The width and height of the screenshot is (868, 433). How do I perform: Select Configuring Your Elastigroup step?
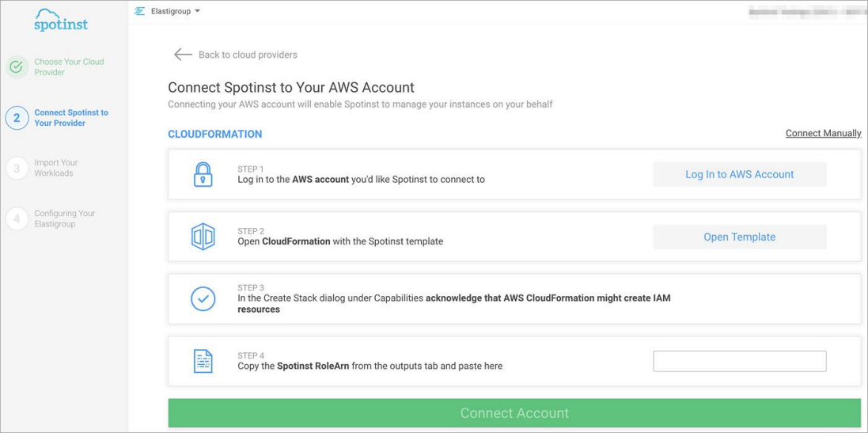[x=65, y=218]
